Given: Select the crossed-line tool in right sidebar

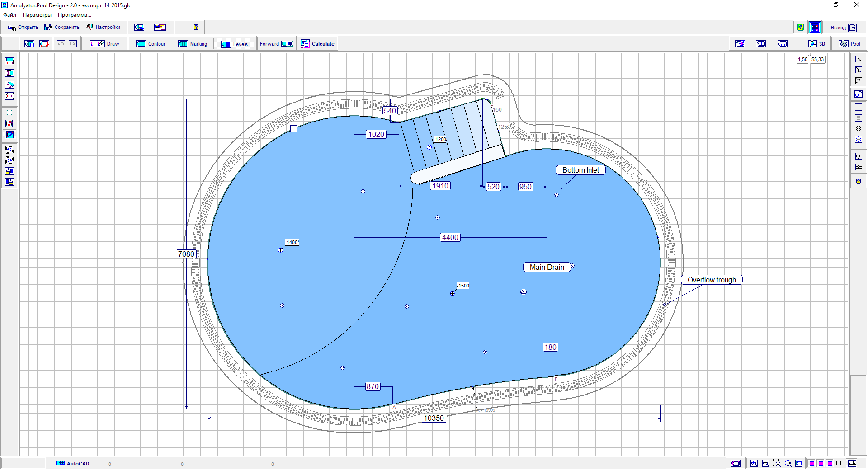Looking at the screenshot, I should point(859,81).
